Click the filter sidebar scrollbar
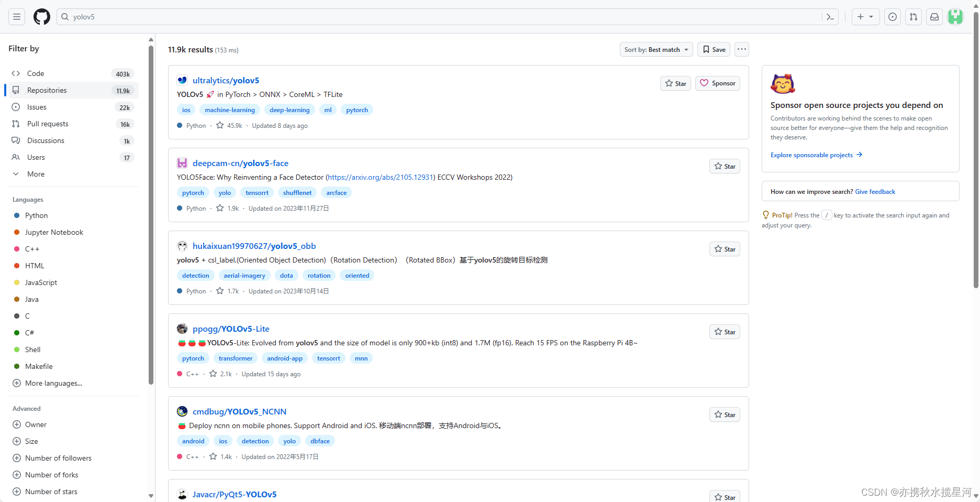Screen dimensions: 980x502 click(x=151, y=215)
